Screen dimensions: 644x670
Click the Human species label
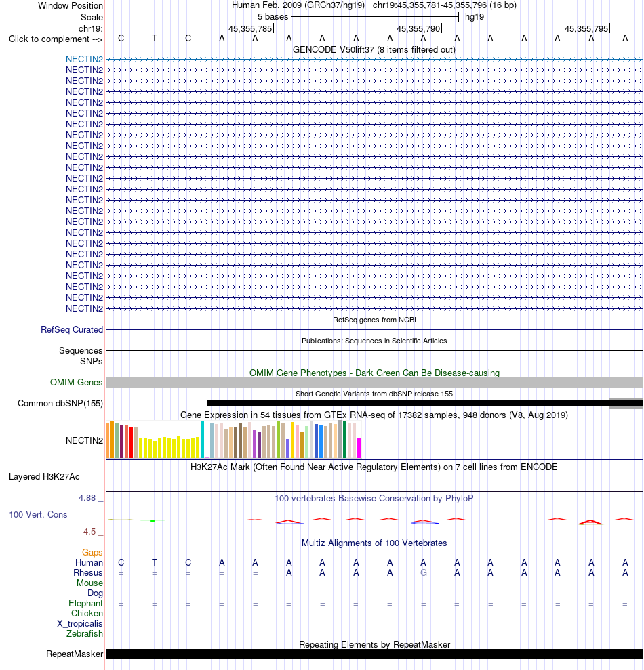point(89,563)
